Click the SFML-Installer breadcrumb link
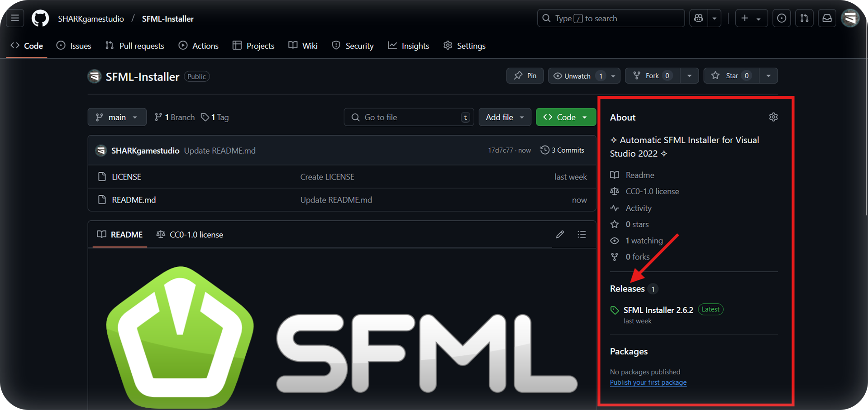Image resolution: width=868 pixels, height=410 pixels. (168, 19)
